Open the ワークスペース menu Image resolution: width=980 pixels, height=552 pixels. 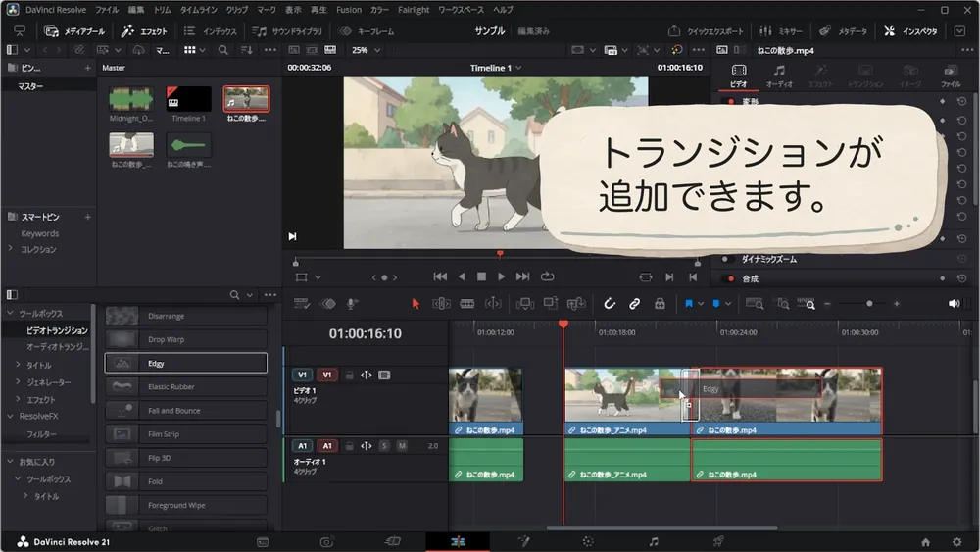pyautogui.click(x=462, y=10)
